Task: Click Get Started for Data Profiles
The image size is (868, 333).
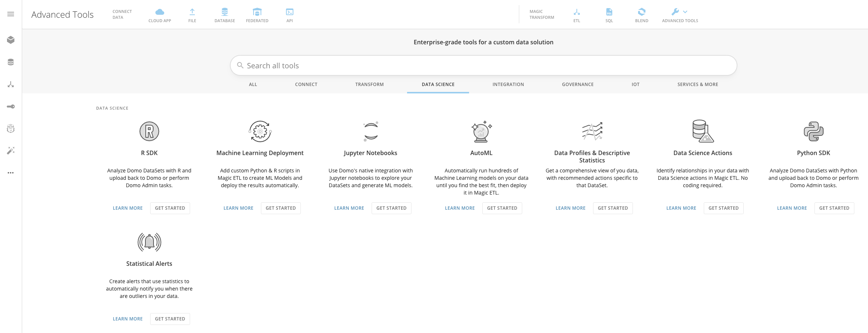Action: point(613,208)
